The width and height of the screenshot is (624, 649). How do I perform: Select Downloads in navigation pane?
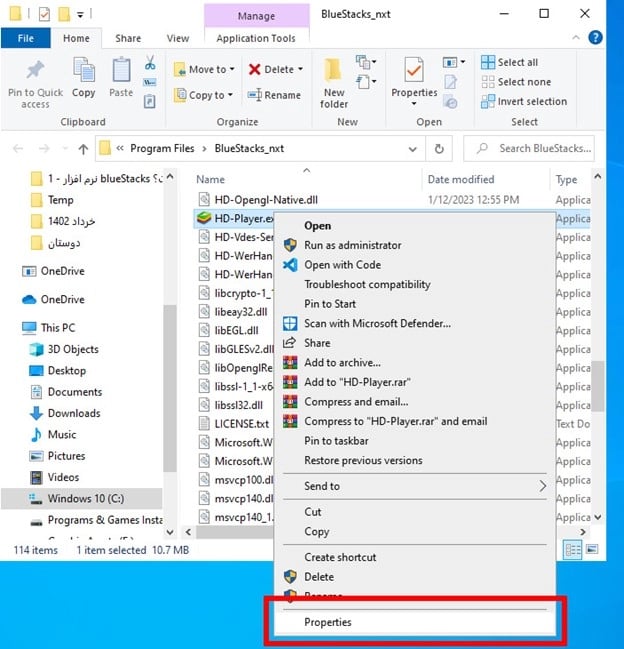click(65, 413)
